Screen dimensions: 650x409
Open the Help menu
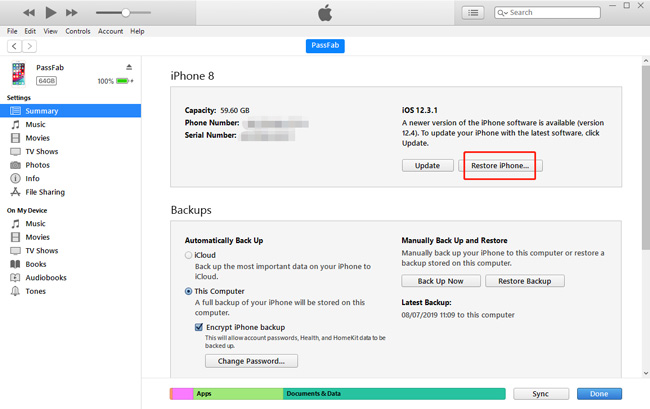tap(137, 31)
